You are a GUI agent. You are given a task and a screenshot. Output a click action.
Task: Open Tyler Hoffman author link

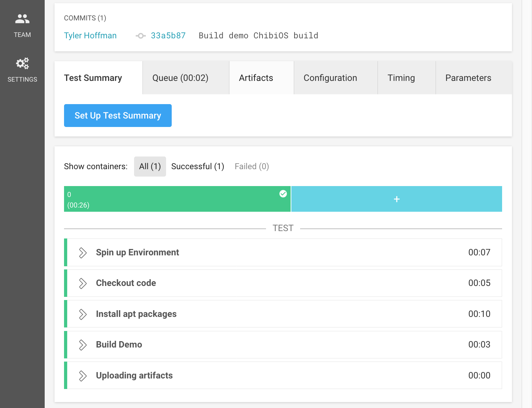coord(90,36)
